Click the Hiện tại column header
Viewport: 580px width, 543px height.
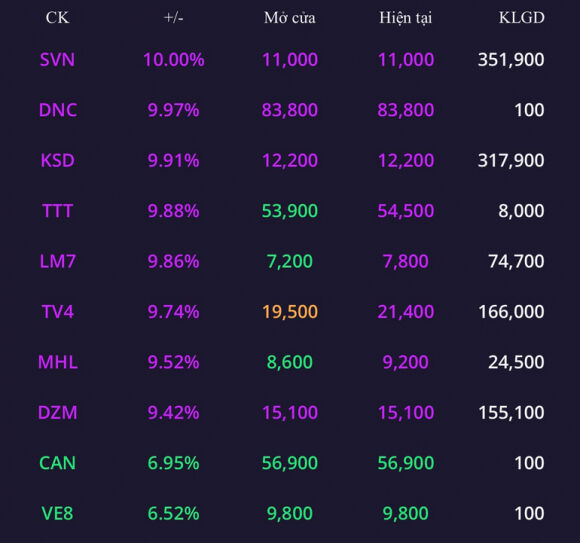(406, 18)
